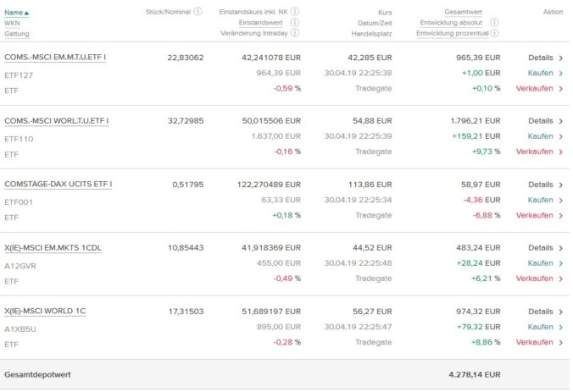The height and width of the screenshot is (392, 573).
Task: Select purchase price 51,689197 EUR
Action: click(271, 312)
